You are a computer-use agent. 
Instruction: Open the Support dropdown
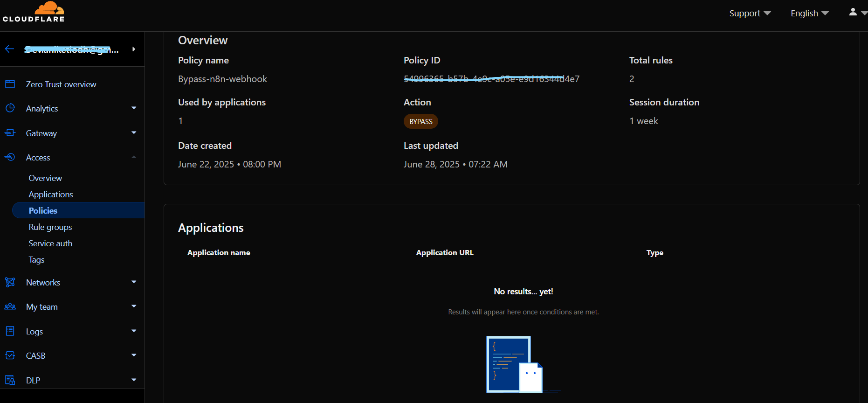coord(750,13)
